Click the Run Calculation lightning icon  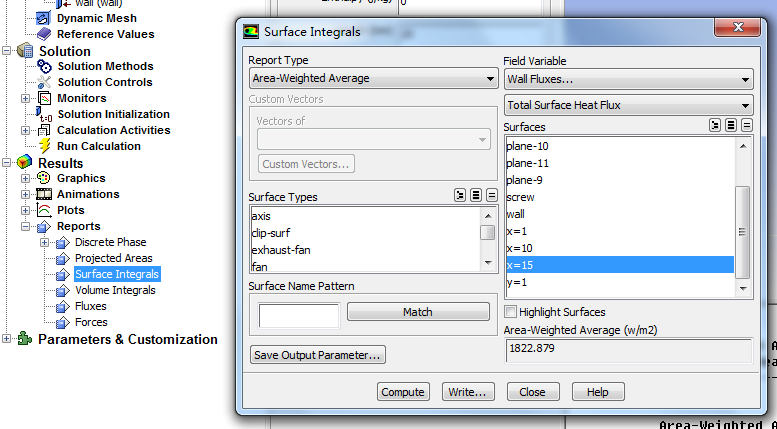click(x=44, y=146)
